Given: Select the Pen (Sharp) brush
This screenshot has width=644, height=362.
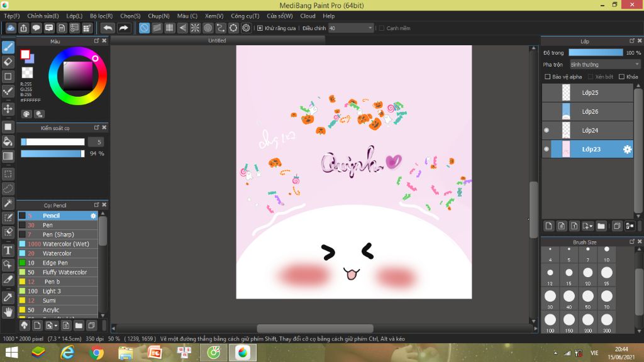Looking at the screenshot, I should [58, 235].
